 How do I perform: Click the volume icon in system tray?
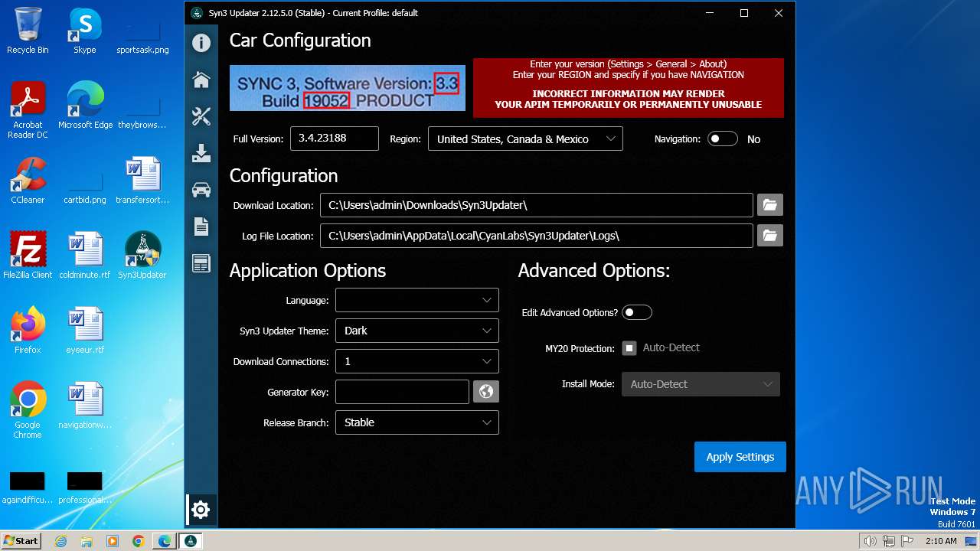pyautogui.click(x=870, y=541)
